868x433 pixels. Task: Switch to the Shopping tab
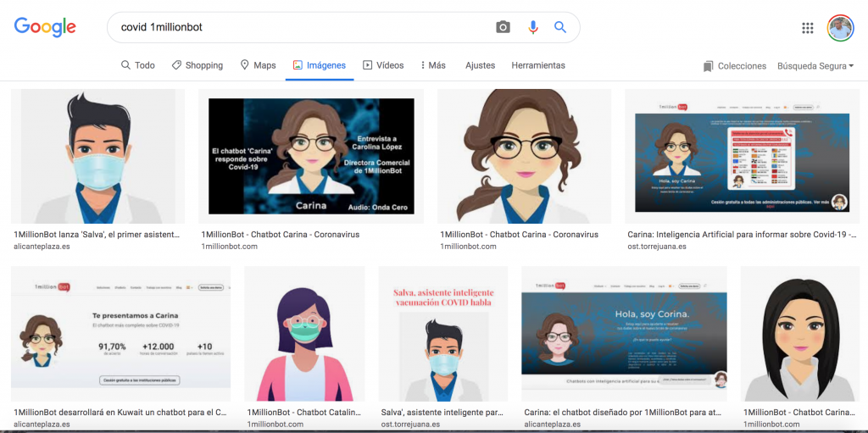click(x=197, y=65)
